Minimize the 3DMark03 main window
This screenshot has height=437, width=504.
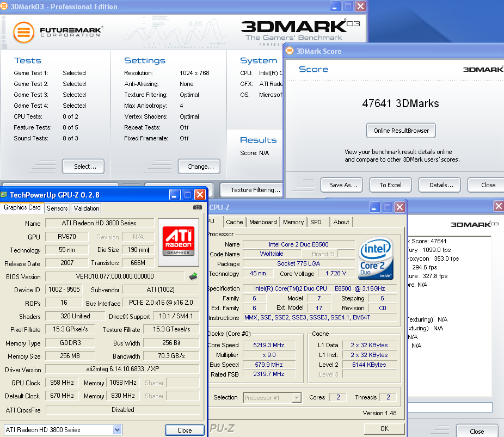[x=335, y=7]
